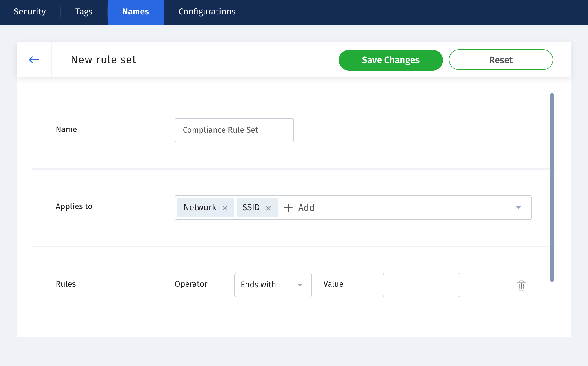Remove the Network tag
The width and height of the screenshot is (588, 366).
[225, 208]
